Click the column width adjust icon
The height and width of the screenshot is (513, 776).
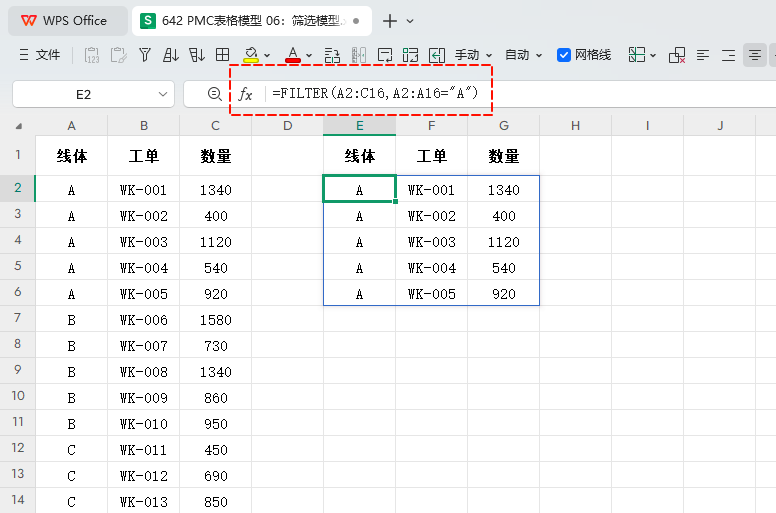[x=358, y=55]
